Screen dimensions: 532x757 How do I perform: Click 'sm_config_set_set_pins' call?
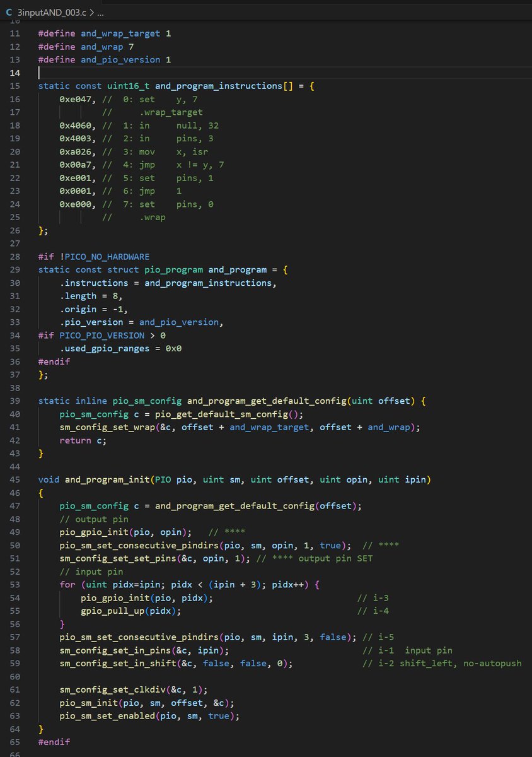118,559
